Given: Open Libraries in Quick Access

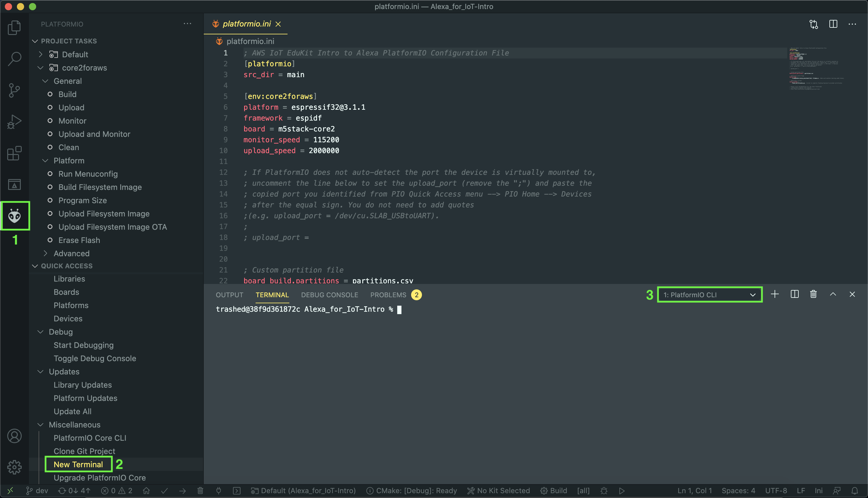Looking at the screenshot, I should (69, 279).
